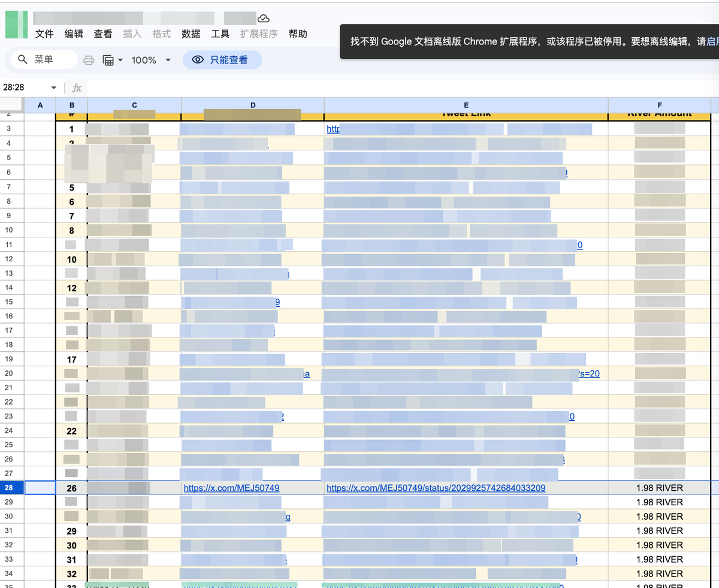Open the 帮助 menu

coord(298,34)
